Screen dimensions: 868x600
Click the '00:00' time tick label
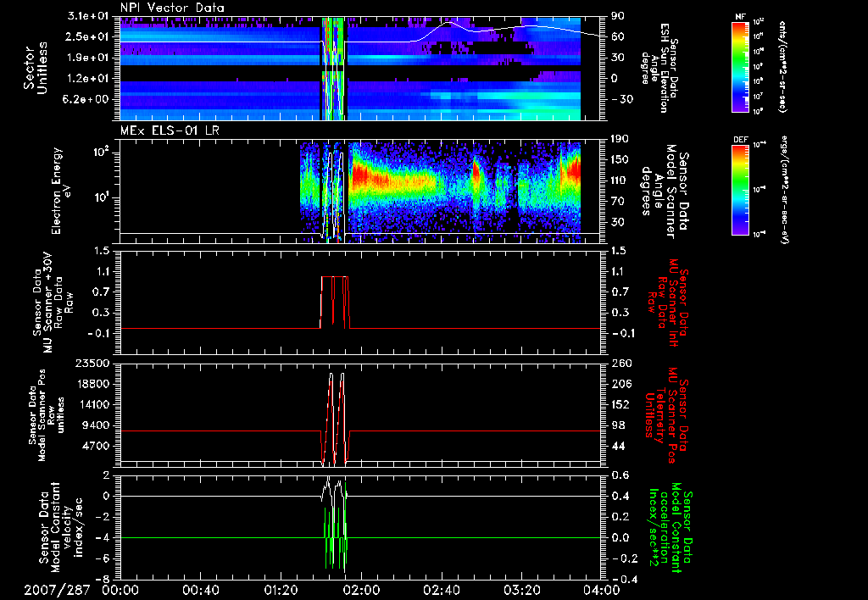point(120,591)
